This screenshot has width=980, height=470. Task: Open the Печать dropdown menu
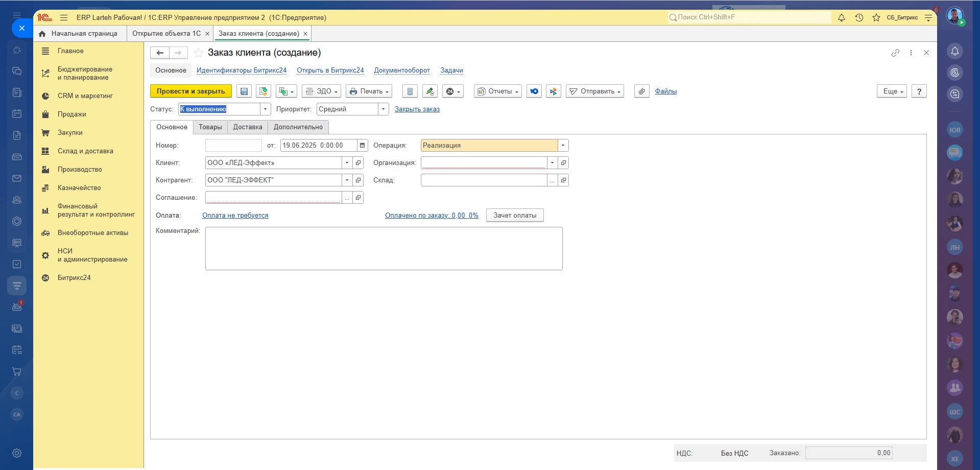(369, 91)
